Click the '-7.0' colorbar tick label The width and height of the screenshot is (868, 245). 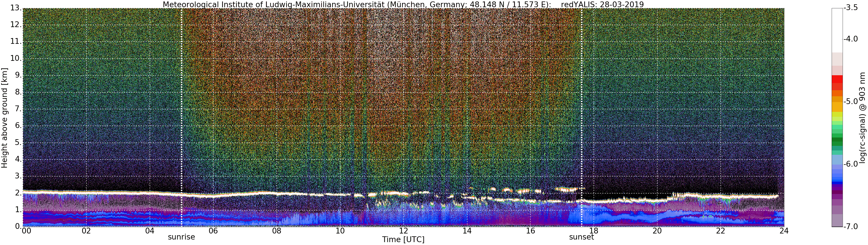click(850, 227)
